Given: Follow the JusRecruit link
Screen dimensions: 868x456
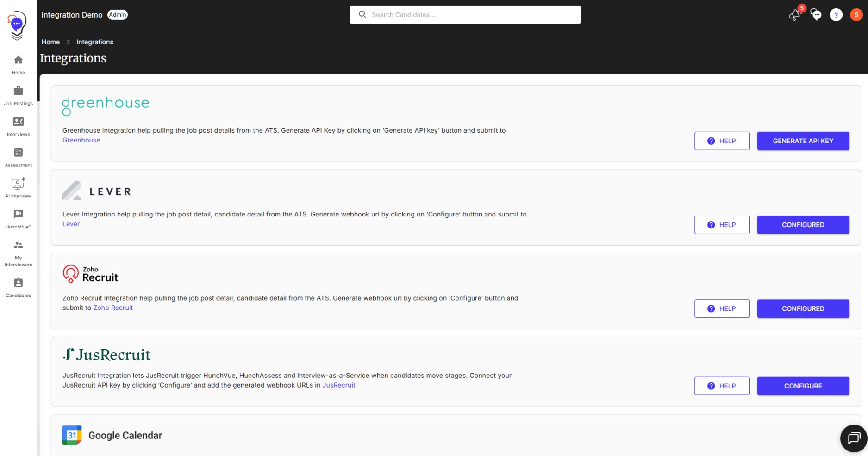Looking at the screenshot, I should 339,385.
